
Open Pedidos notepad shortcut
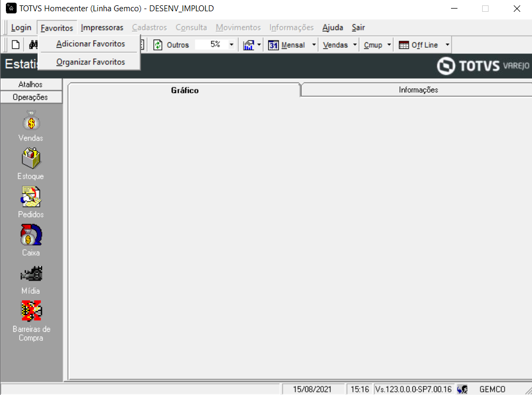point(31,197)
